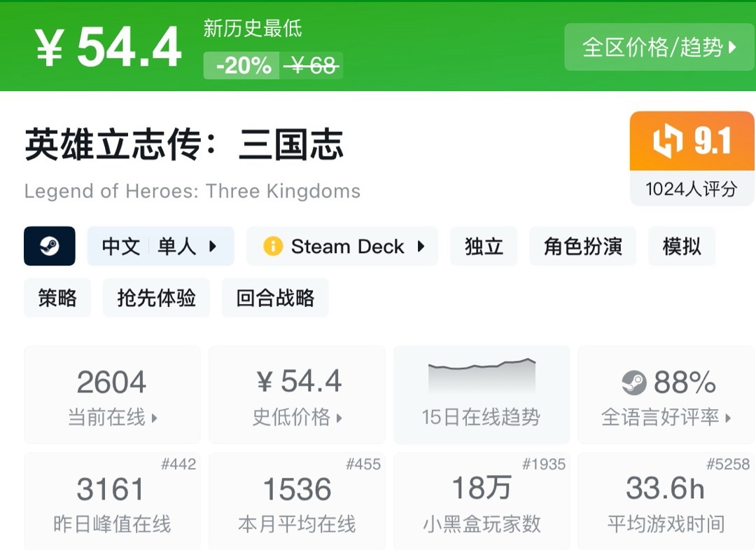Viewport: 756px width, 550px height.
Task: Select the 回合战略 turn-based tag
Action: coord(275,298)
